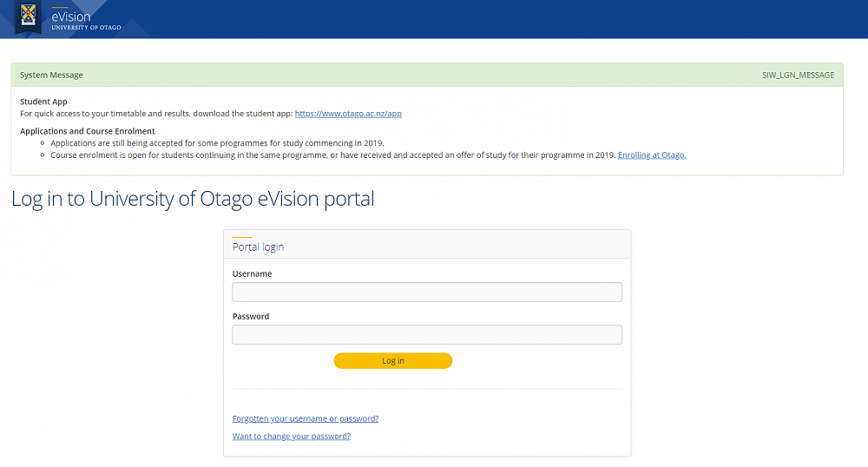Open the 'Enrolling at Otago' link
The image size is (868, 467).
tap(652, 155)
